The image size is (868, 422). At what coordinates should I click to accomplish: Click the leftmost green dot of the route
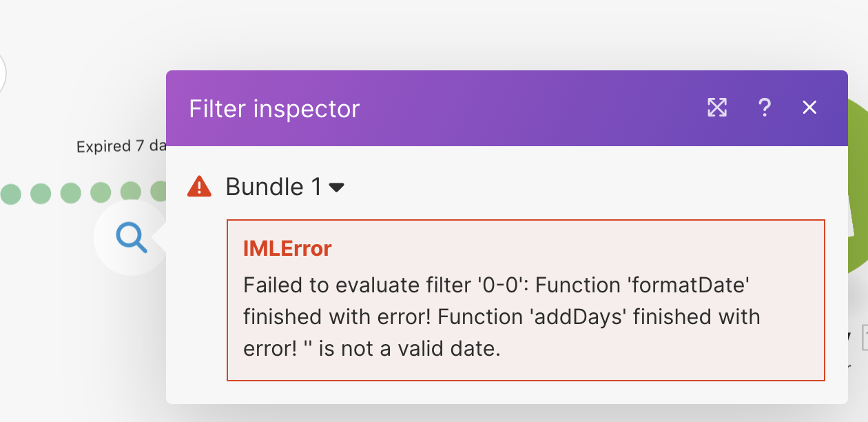tap(10, 193)
